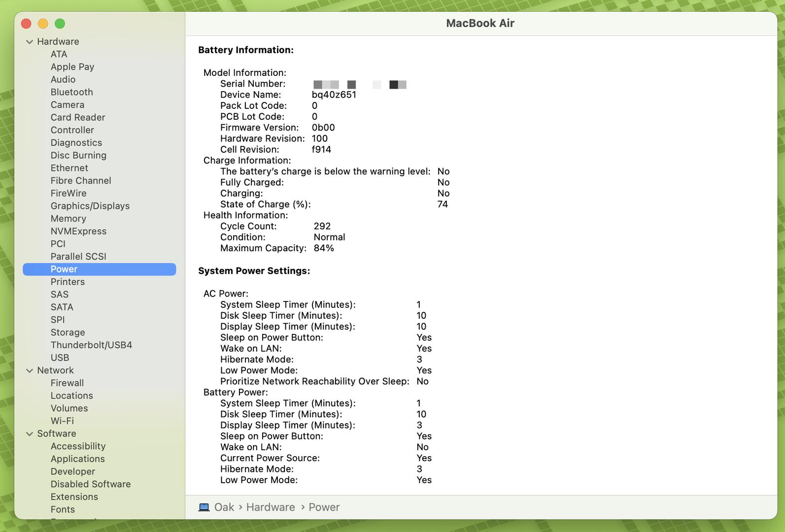Open Diagnostics in the sidebar
The image size is (785, 532).
click(76, 143)
